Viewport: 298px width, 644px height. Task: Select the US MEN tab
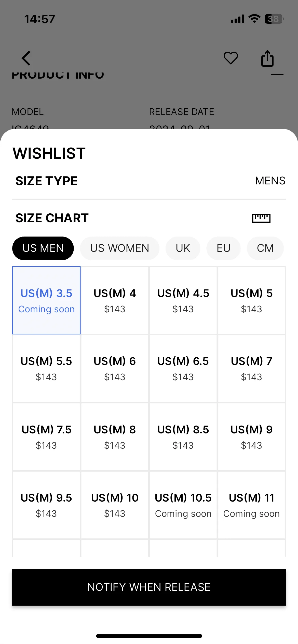coord(43,248)
